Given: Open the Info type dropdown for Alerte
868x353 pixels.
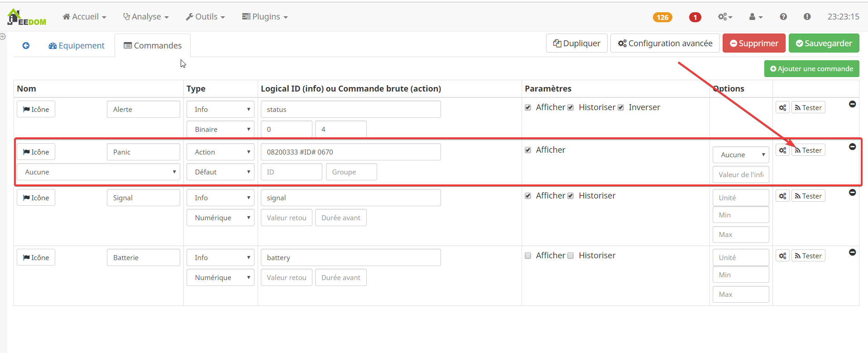Looking at the screenshot, I should pos(221,109).
